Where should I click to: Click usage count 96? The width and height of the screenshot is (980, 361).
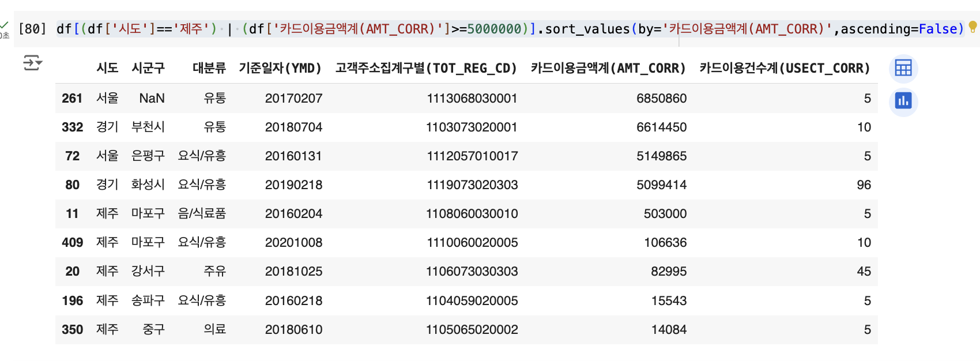click(x=864, y=185)
